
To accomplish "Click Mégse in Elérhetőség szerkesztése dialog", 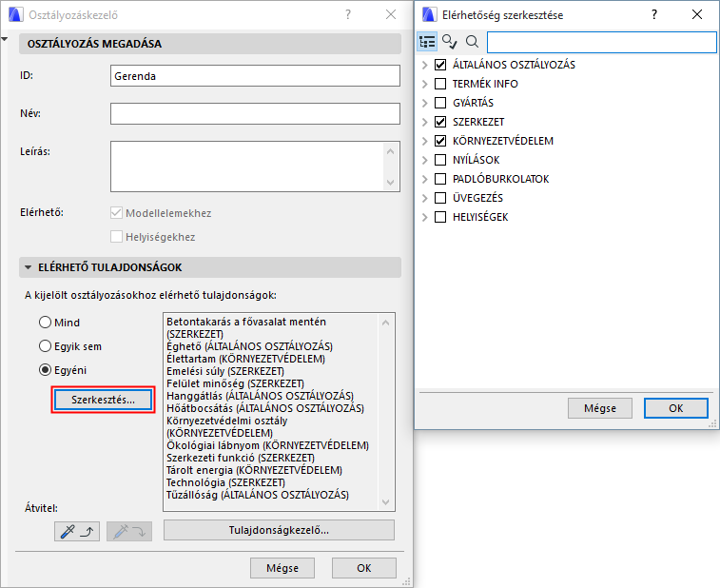I will click(x=600, y=408).
